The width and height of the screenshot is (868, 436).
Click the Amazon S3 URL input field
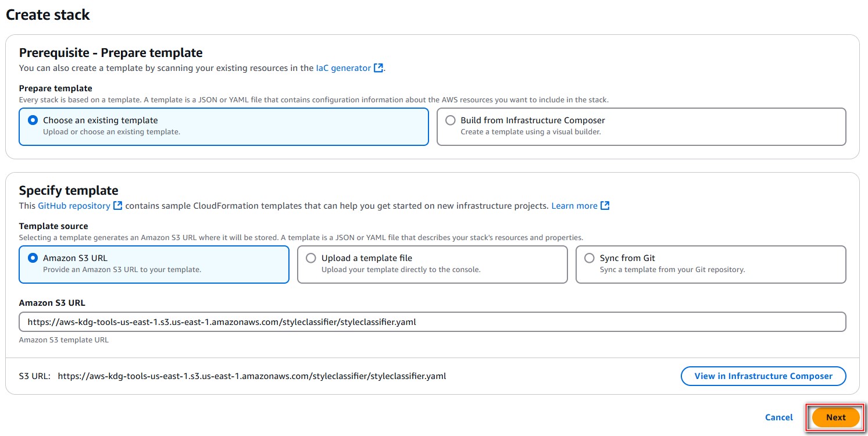[x=432, y=322]
